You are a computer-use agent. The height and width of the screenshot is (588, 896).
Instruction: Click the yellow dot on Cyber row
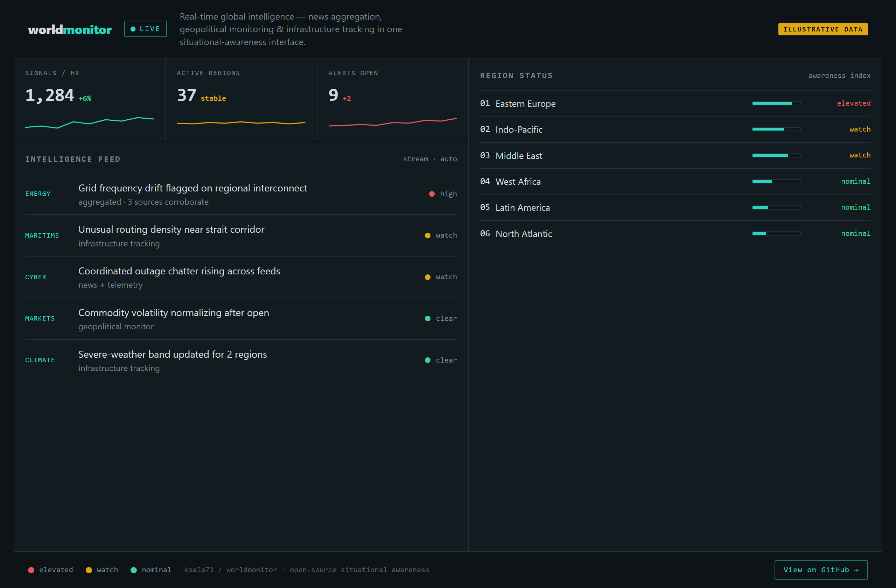(x=428, y=277)
